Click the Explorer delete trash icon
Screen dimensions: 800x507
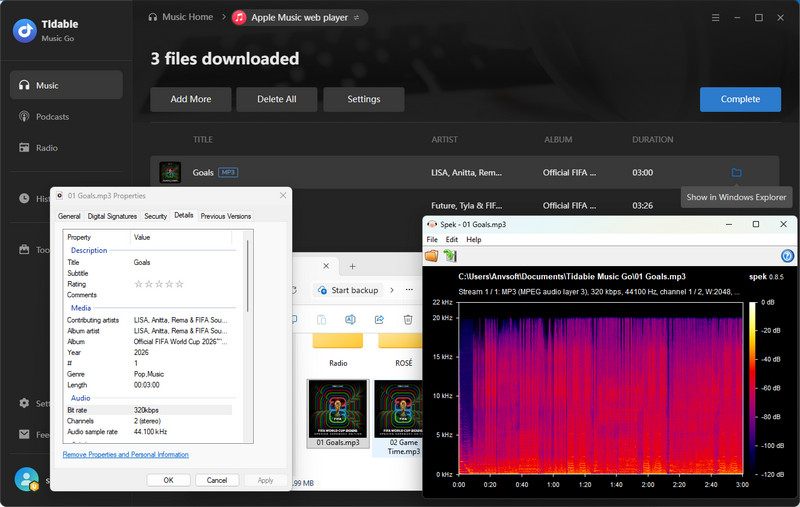(x=408, y=320)
